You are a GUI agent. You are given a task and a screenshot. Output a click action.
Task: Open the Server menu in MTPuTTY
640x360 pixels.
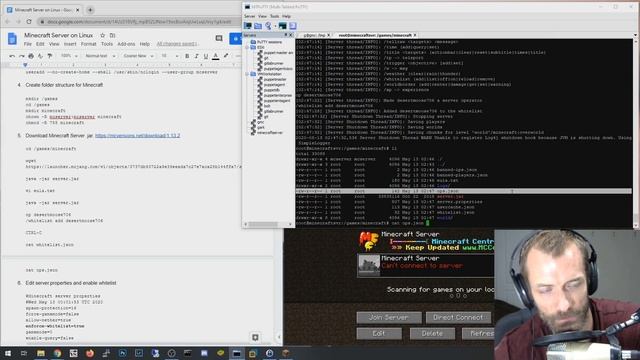249,16
